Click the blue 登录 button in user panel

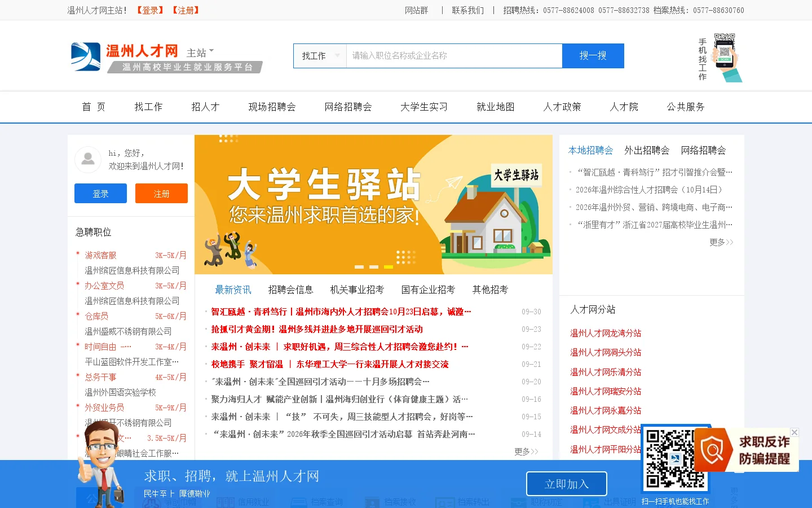click(x=101, y=194)
